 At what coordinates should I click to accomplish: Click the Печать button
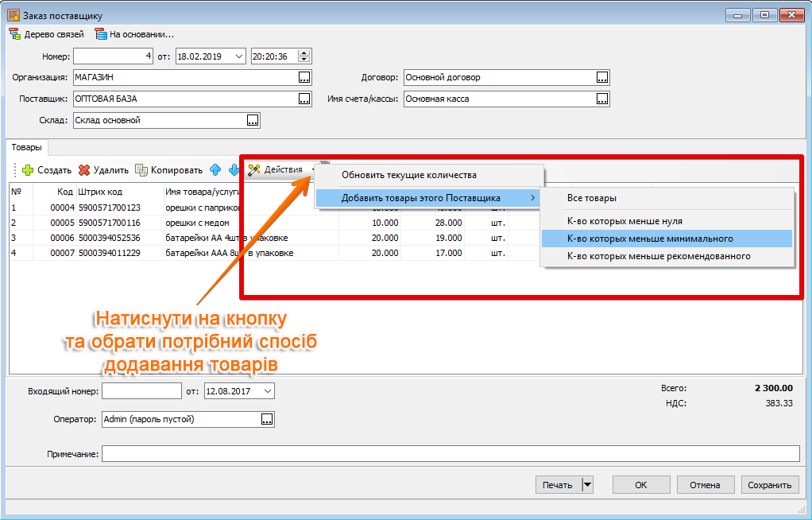pyautogui.click(x=559, y=485)
